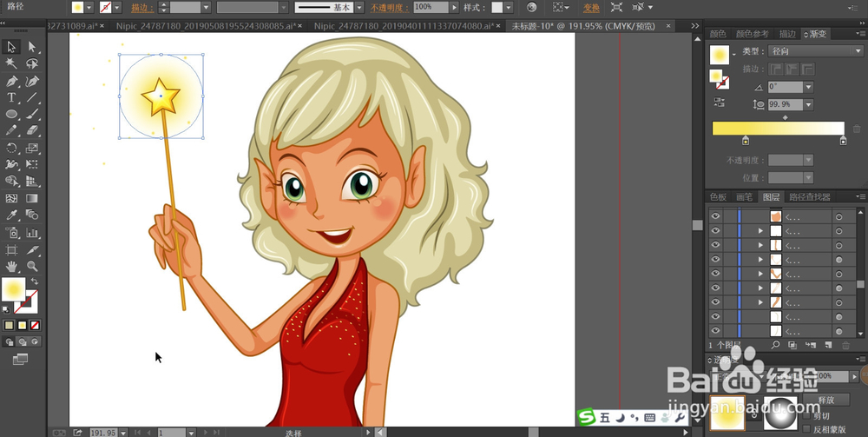Switch to the 颜色 panel tab
Screen dimensions: 868x437
tap(718, 34)
